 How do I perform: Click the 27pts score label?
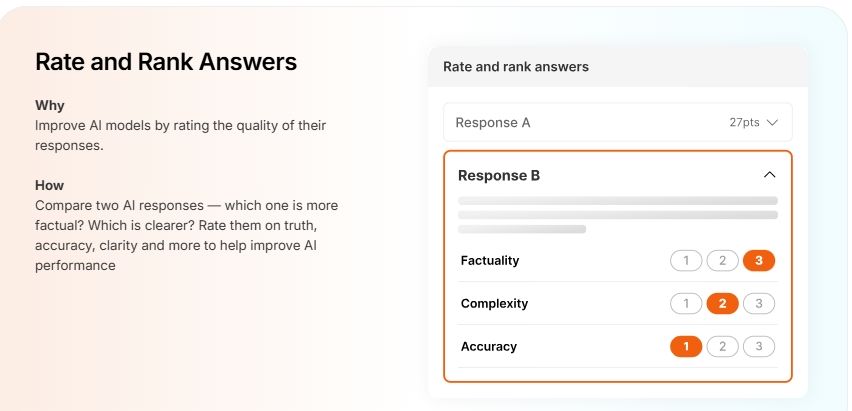(x=744, y=123)
